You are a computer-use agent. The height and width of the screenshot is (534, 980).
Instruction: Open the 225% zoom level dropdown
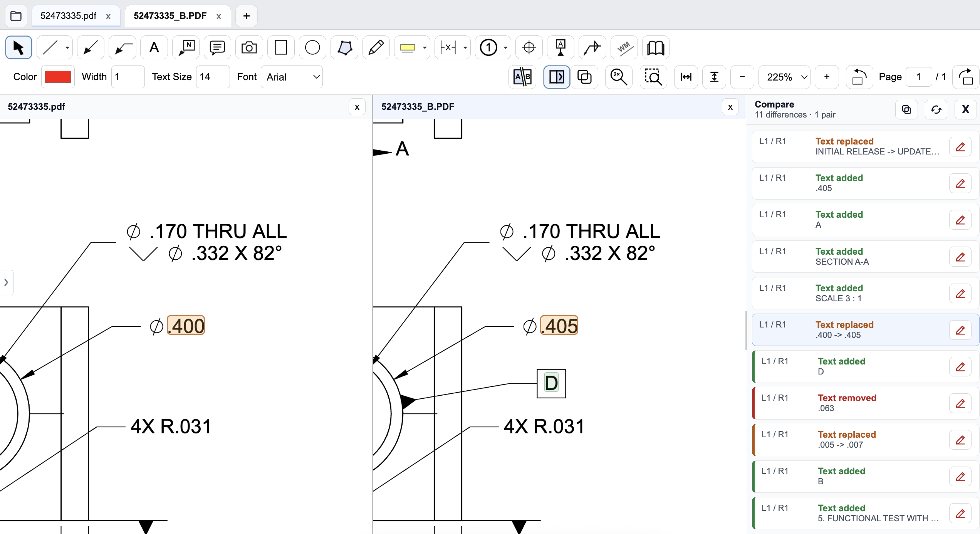coord(785,77)
